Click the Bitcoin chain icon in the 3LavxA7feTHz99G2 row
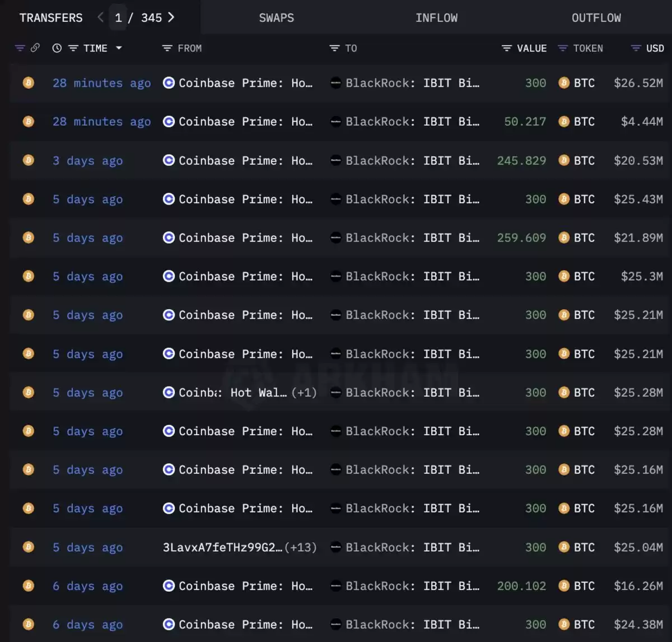 (x=29, y=547)
